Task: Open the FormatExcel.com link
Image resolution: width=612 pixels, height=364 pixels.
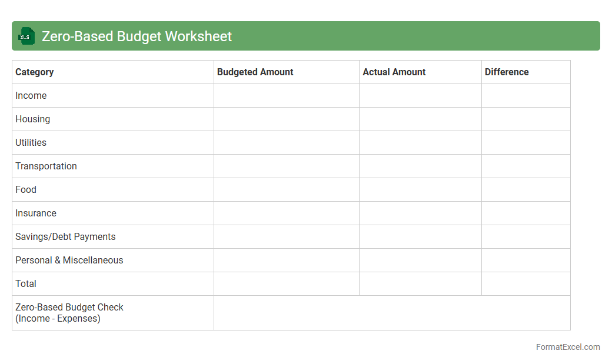Action: [x=567, y=347]
